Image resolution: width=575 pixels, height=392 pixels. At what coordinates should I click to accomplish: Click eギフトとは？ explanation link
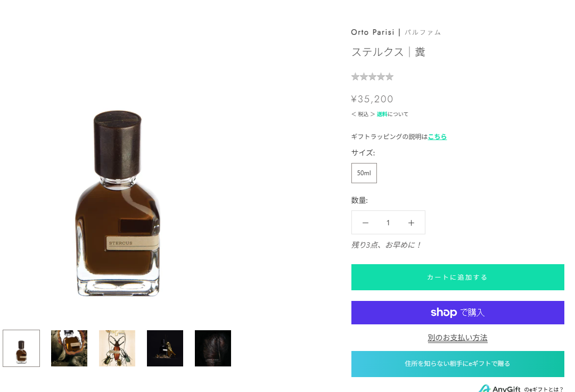(543, 389)
